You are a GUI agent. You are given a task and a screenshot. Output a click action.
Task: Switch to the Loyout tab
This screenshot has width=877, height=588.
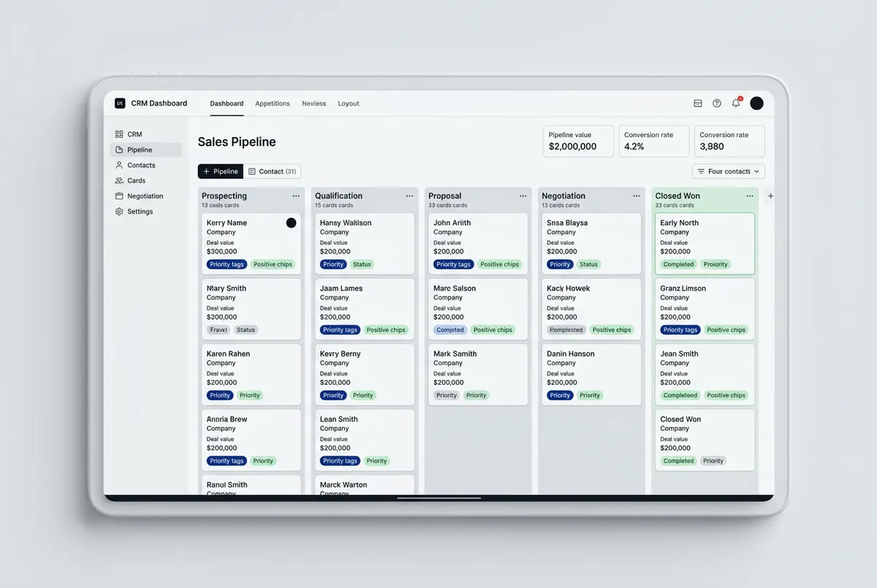[x=349, y=104]
